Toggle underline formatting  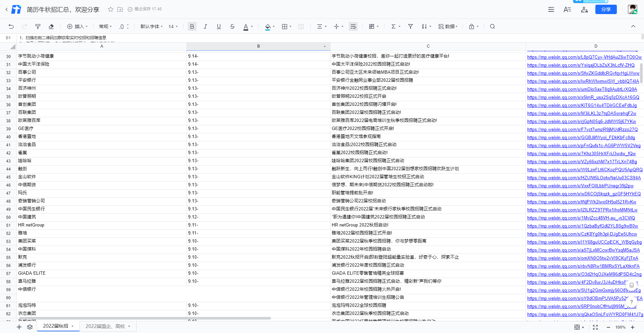[x=219, y=26]
